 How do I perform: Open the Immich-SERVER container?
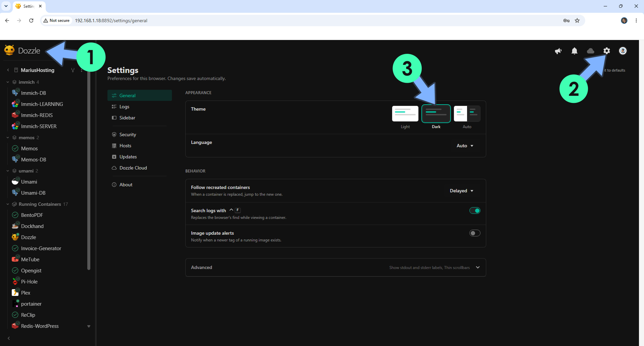point(39,126)
